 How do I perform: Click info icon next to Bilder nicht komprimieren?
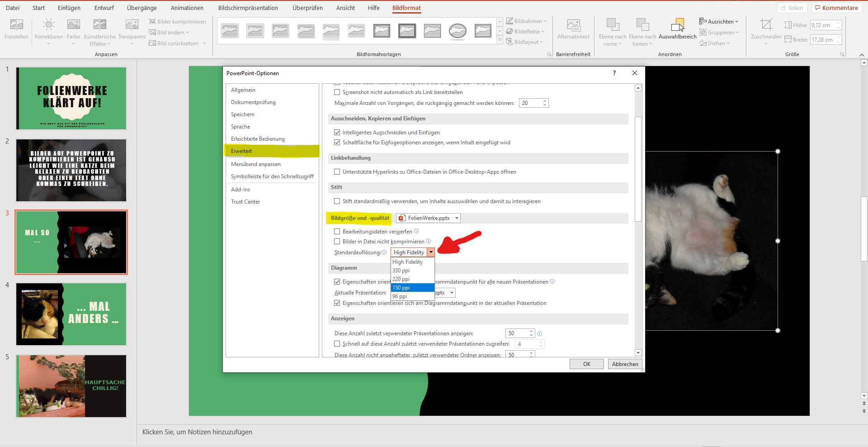[x=429, y=241]
